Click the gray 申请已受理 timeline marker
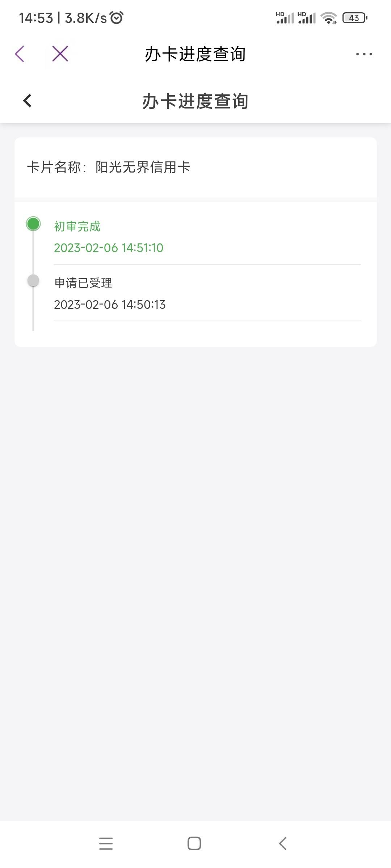 click(33, 280)
